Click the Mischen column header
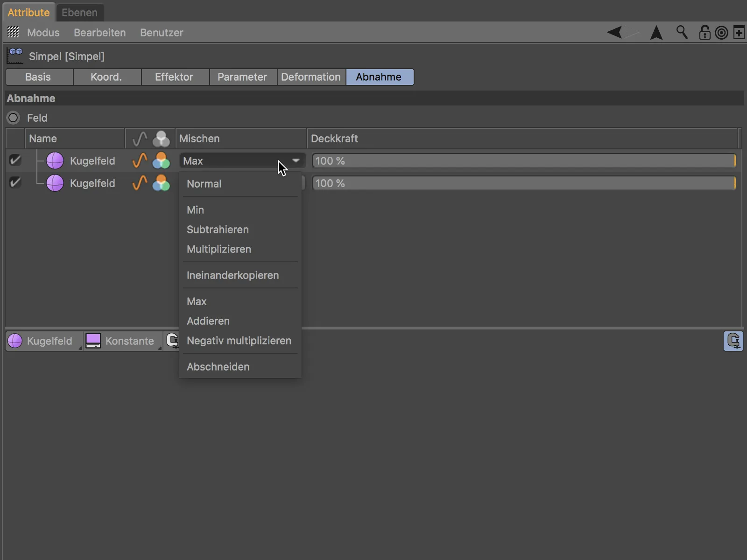This screenshot has width=747, height=560. (x=241, y=139)
